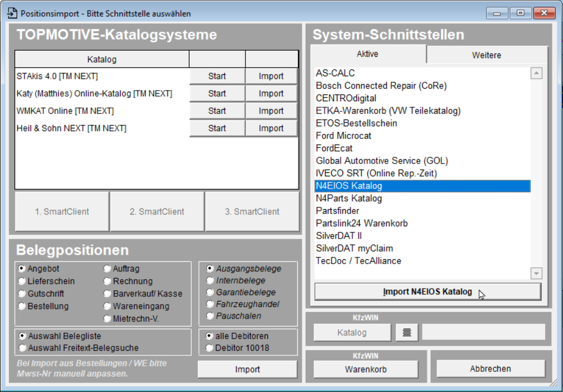
Task: Select TecDoc / TecAlliance entry
Action: click(x=422, y=261)
